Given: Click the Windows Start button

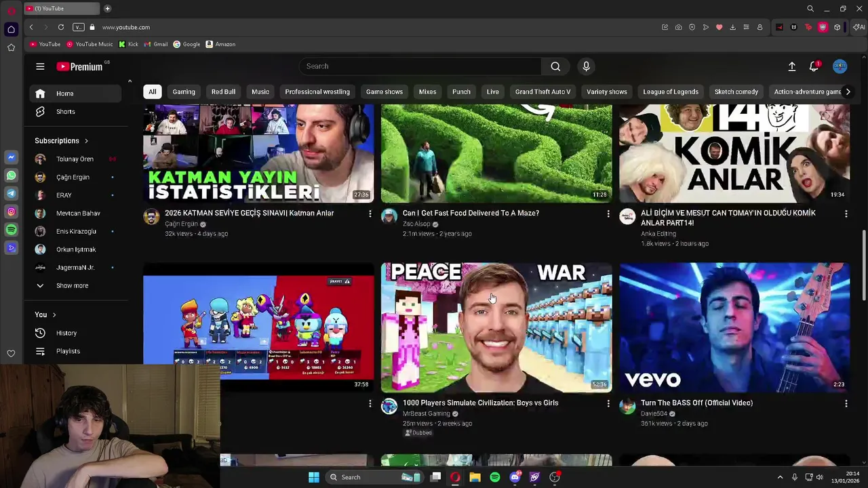Looking at the screenshot, I should pyautogui.click(x=314, y=477).
